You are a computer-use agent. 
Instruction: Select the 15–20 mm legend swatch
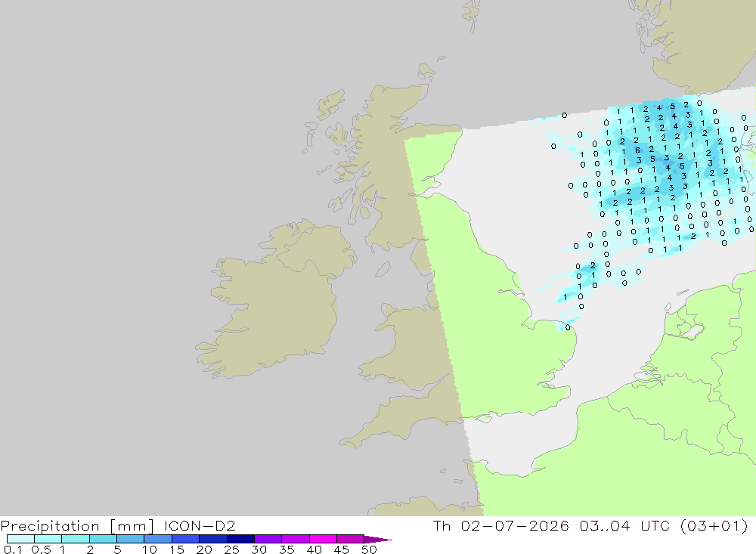click(186, 539)
